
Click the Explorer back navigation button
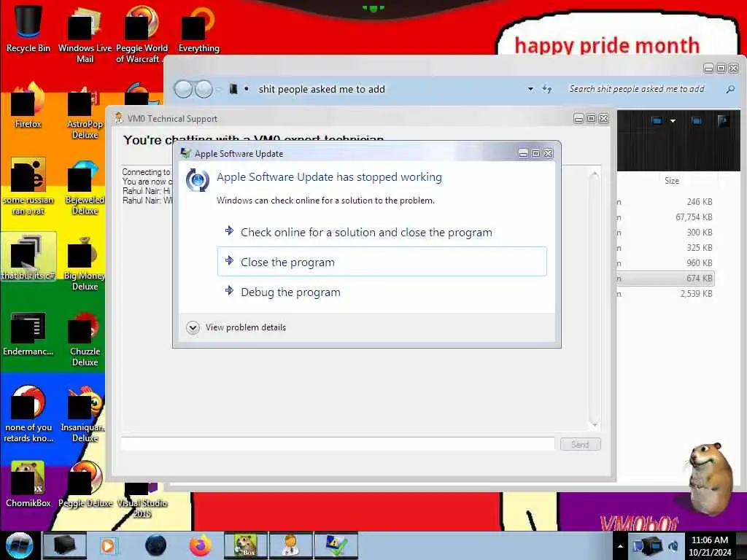click(183, 89)
